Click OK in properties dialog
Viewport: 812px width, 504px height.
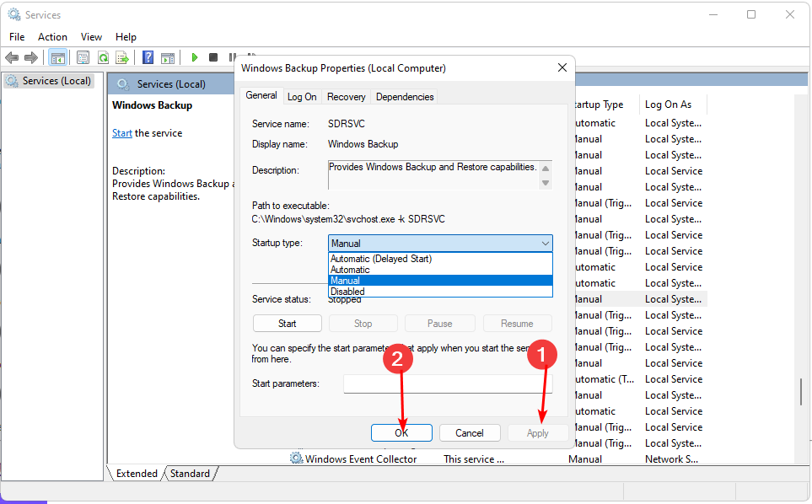[401, 432]
